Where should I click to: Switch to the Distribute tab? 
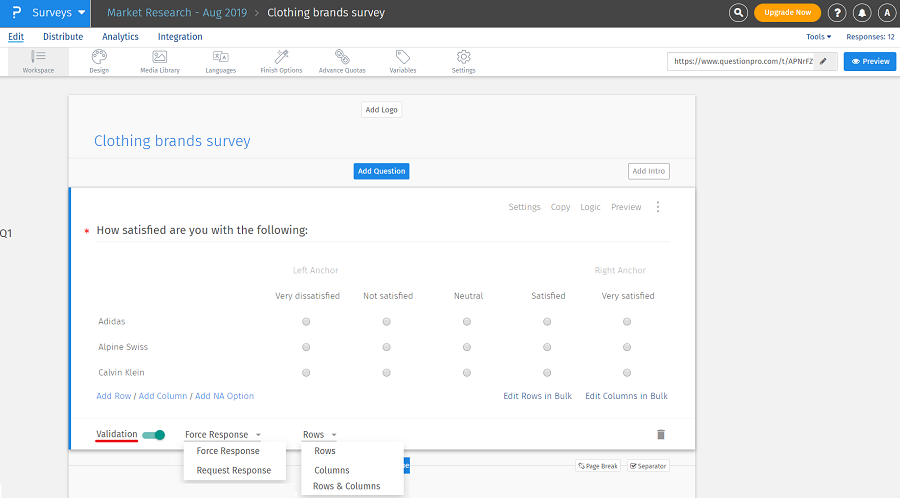point(63,37)
